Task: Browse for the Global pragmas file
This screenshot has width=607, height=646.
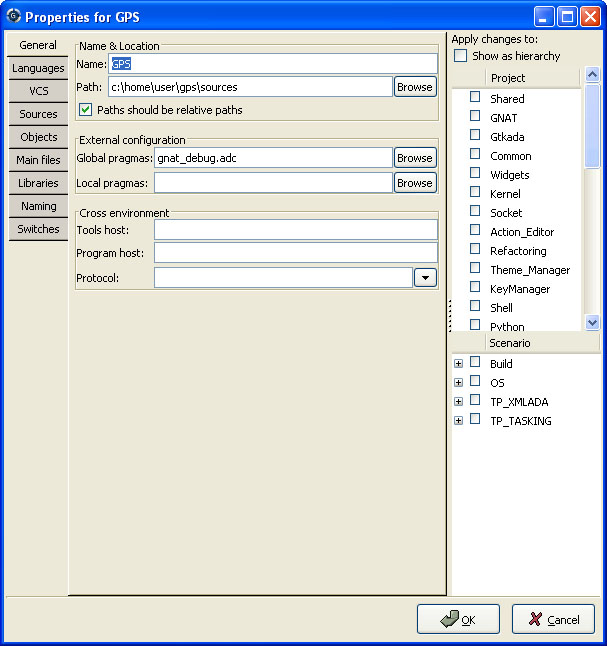Action: 415,158
